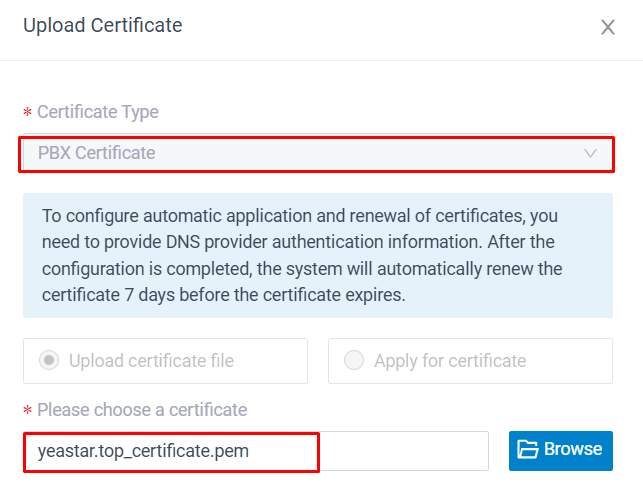Open the Certificate Type dropdown

coord(318,153)
